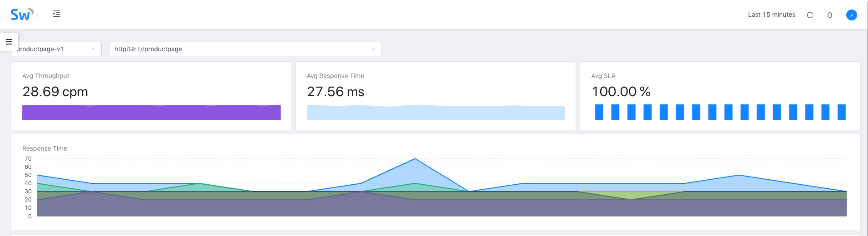
Task: Click the refresh icon in top bar
Action: (x=809, y=15)
